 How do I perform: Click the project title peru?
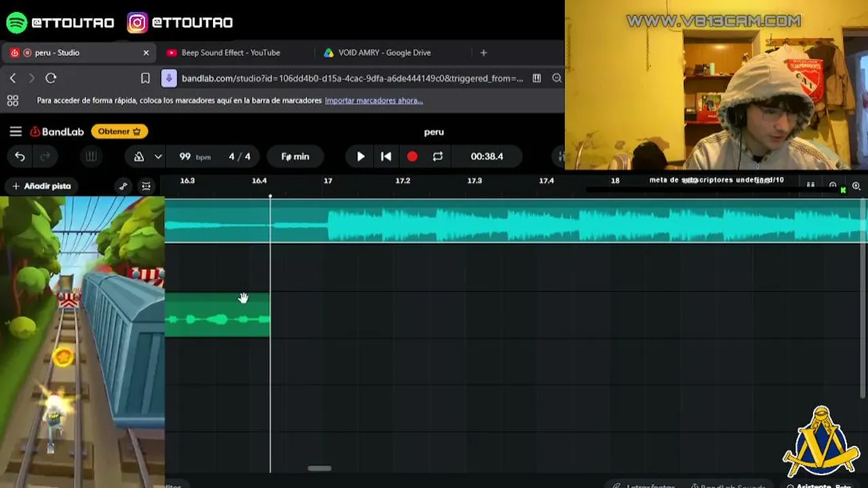[x=434, y=132]
